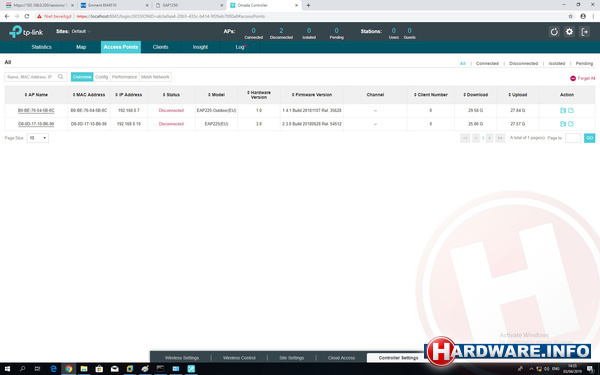Go to the first page with the << button
This screenshot has width=600, height=375.
pyautogui.click(x=465, y=138)
